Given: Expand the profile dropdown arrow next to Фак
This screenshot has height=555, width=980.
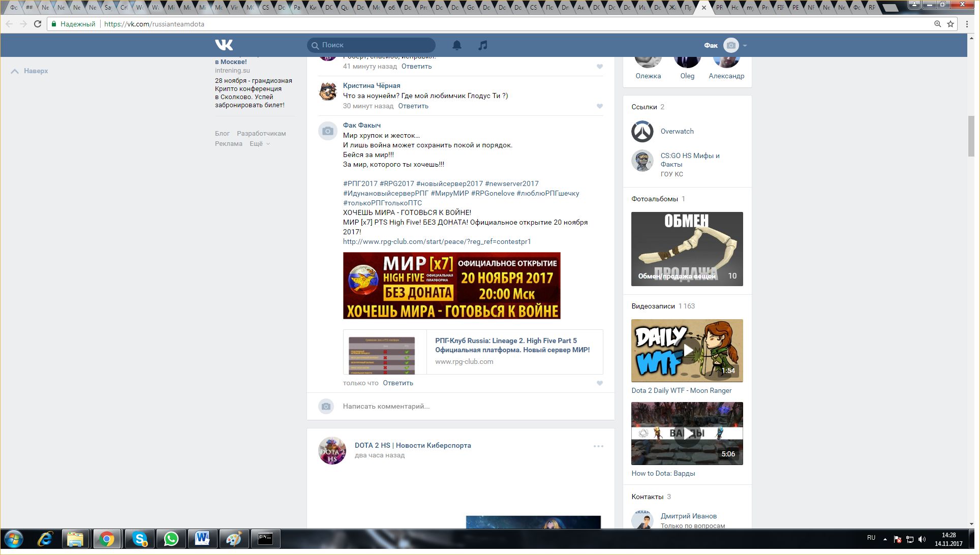Looking at the screenshot, I should [745, 46].
